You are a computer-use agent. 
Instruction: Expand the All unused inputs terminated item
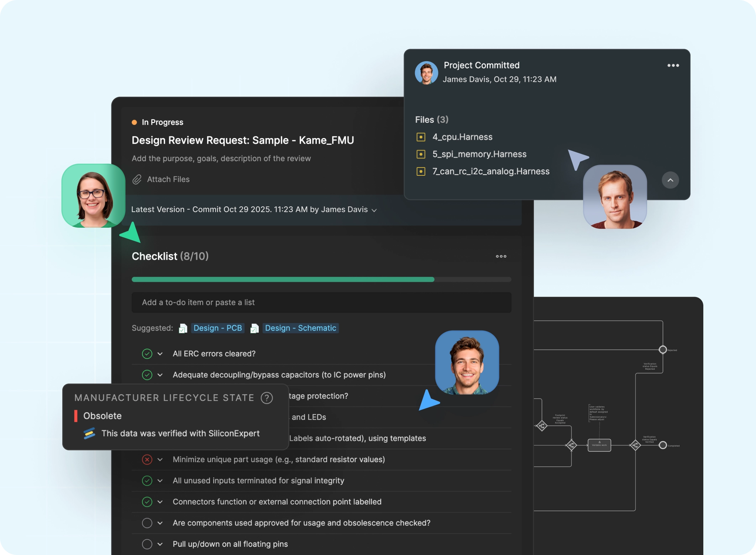[x=160, y=481]
